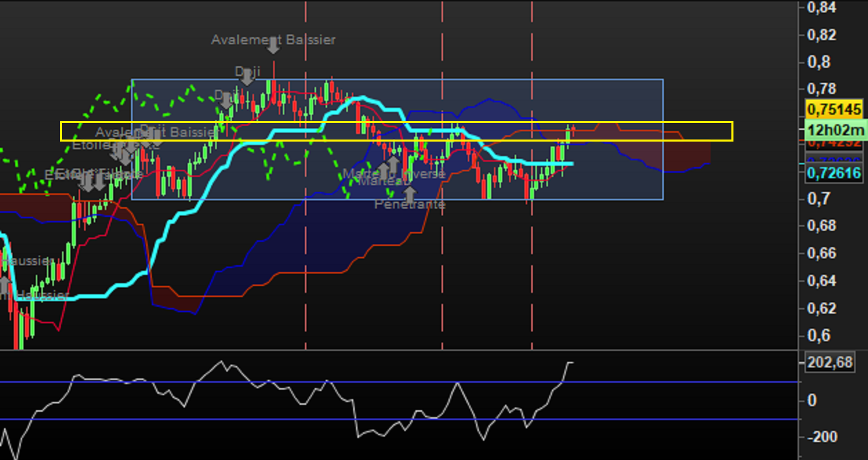Click the Marteau Inversé up arrow marker
Image resolution: width=868 pixels, height=460 pixels.
393,164
